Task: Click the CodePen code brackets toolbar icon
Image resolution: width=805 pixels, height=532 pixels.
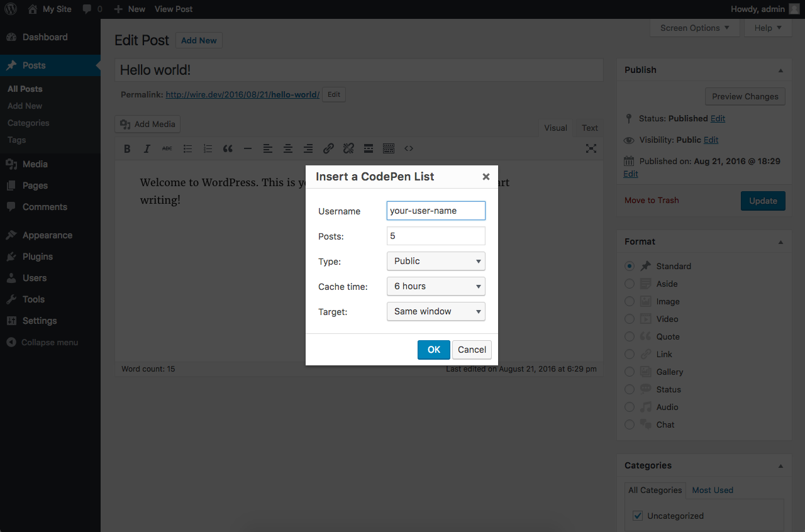Action: click(x=409, y=148)
